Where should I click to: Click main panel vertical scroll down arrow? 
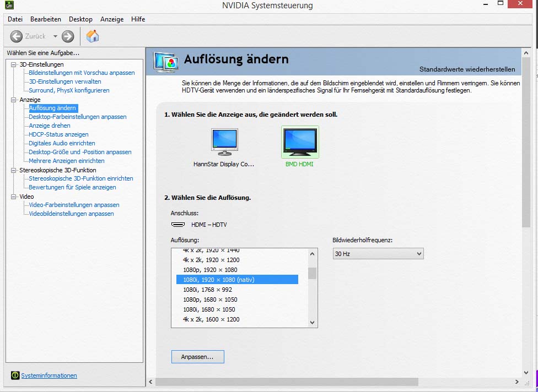point(526,373)
